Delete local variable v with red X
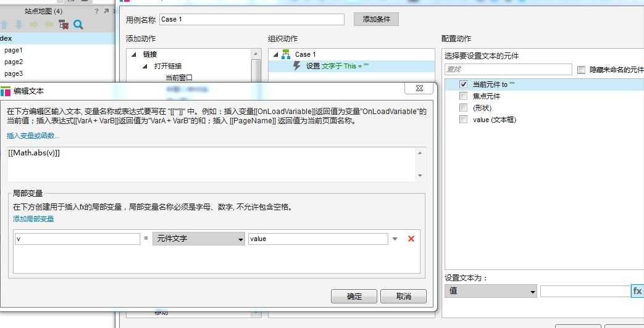Screen dimensions: 644x328 [411, 239]
